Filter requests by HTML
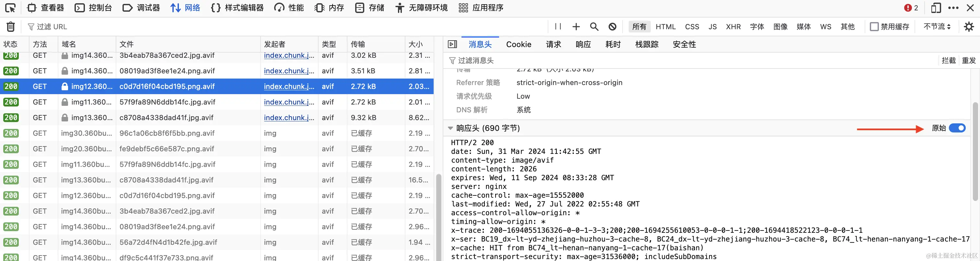The width and height of the screenshot is (980, 261). [666, 27]
